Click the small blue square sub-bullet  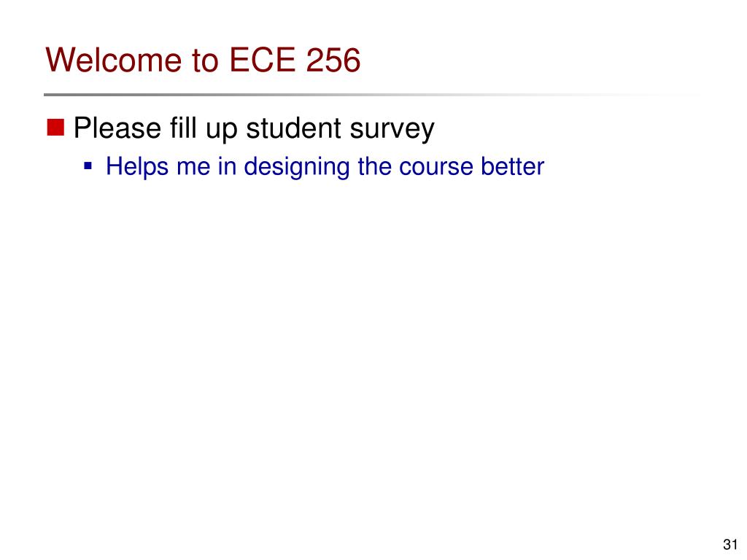pyautogui.click(x=88, y=166)
